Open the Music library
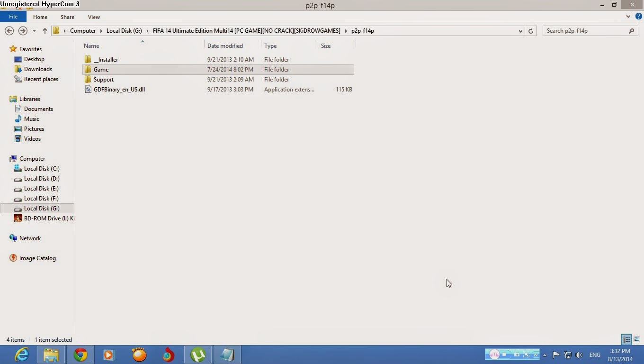The width and height of the screenshot is (644, 364). [32, 119]
